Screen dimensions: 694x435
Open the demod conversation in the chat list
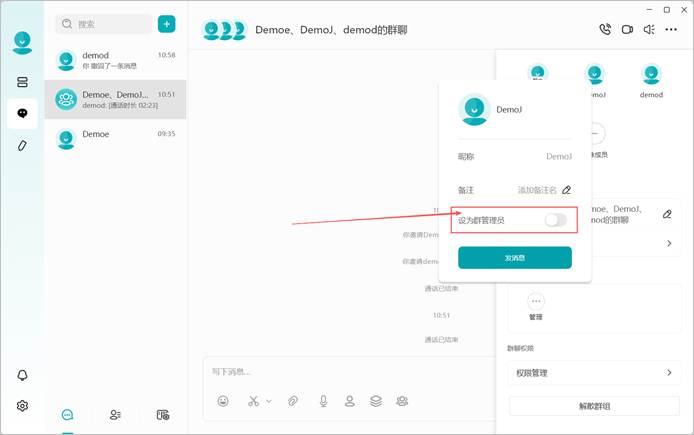coord(116,60)
